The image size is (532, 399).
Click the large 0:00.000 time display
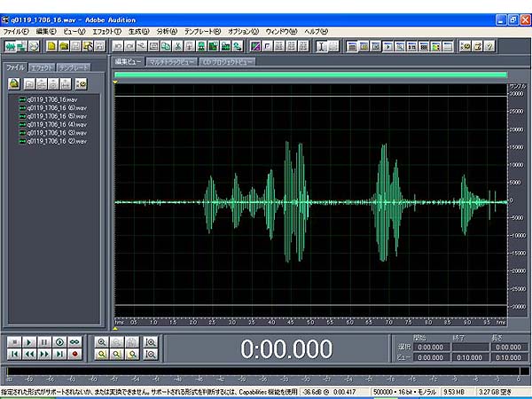pos(286,348)
